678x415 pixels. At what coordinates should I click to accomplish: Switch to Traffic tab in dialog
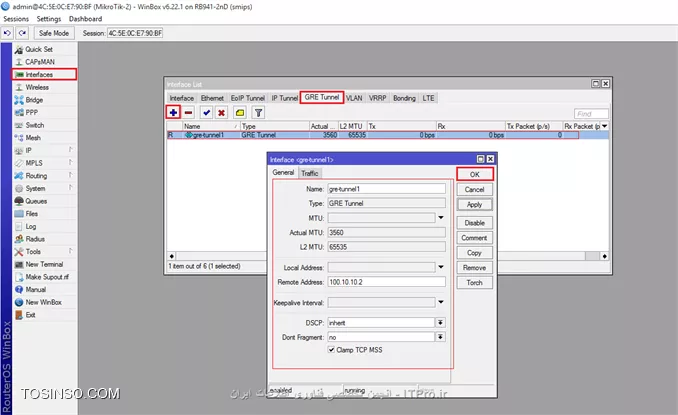310,173
